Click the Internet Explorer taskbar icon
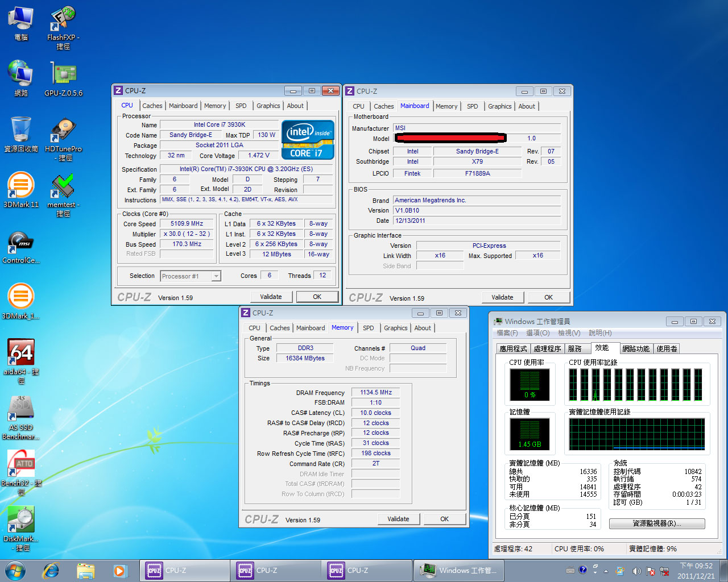 (x=51, y=571)
